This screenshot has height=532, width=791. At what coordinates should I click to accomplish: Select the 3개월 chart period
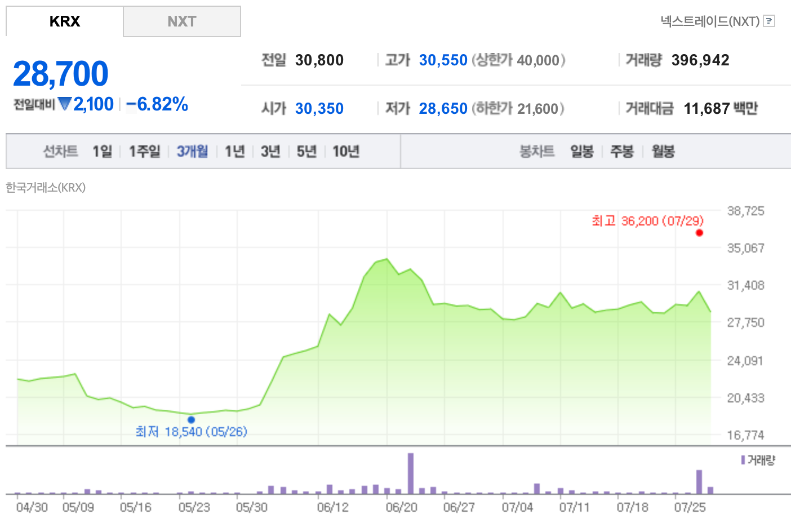point(192,152)
